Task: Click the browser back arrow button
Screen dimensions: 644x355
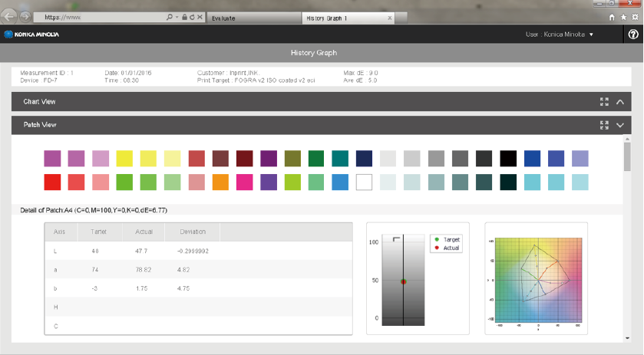Action: click(11, 16)
